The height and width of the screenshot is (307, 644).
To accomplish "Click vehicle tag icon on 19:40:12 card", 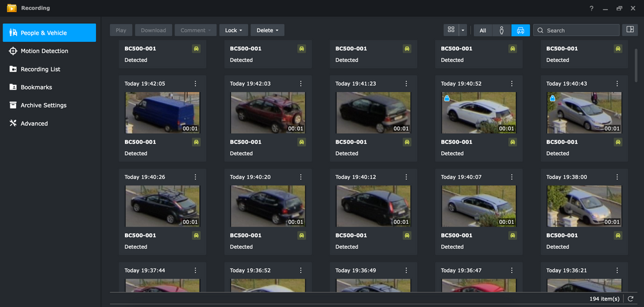I will click(407, 236).
